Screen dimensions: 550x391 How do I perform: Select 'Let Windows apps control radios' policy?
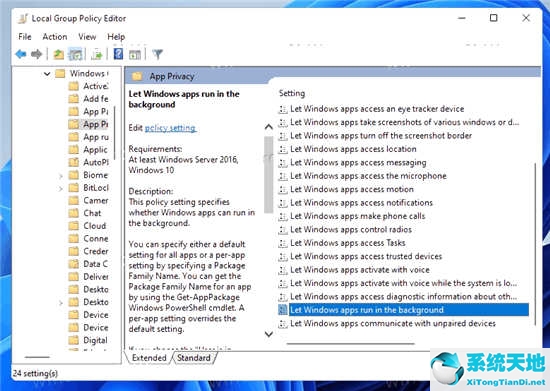coord(351,229)
